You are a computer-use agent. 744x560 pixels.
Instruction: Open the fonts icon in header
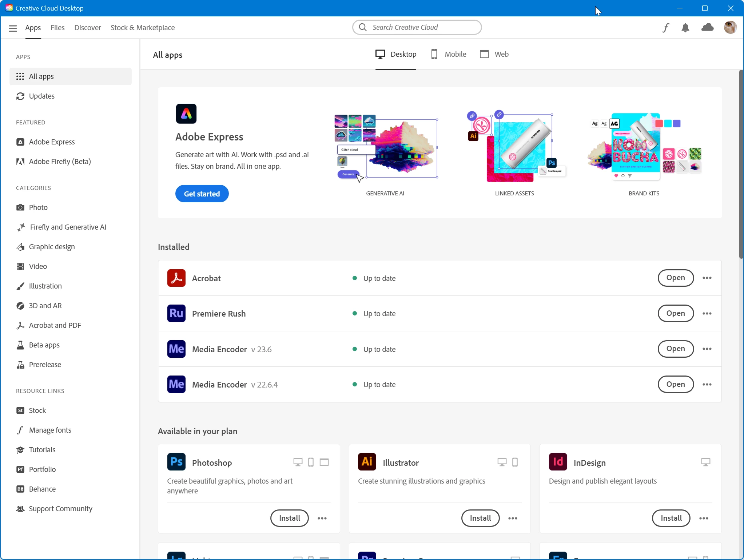(x=665, y=28)
